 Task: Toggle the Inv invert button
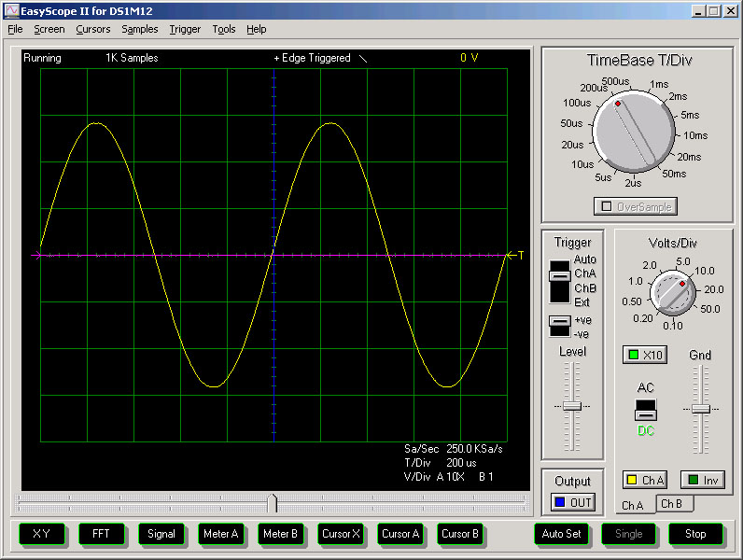click(703, 480)
